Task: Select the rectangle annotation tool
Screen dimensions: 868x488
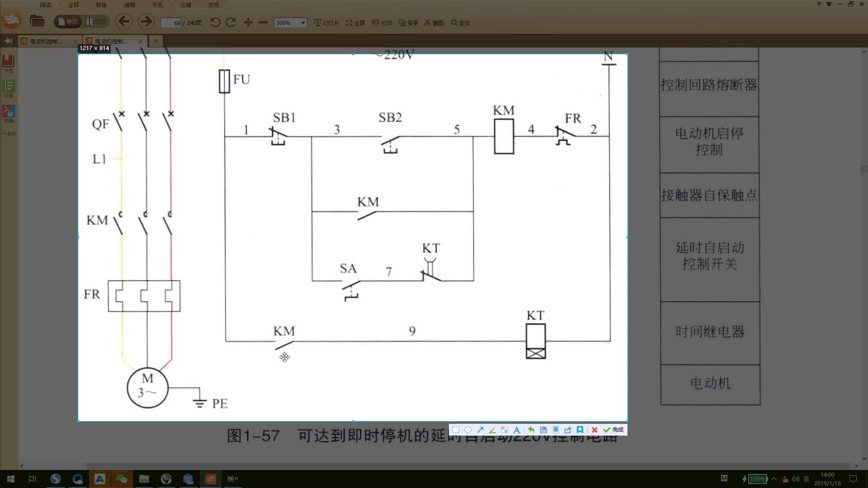Action: [x=456, y=430]
